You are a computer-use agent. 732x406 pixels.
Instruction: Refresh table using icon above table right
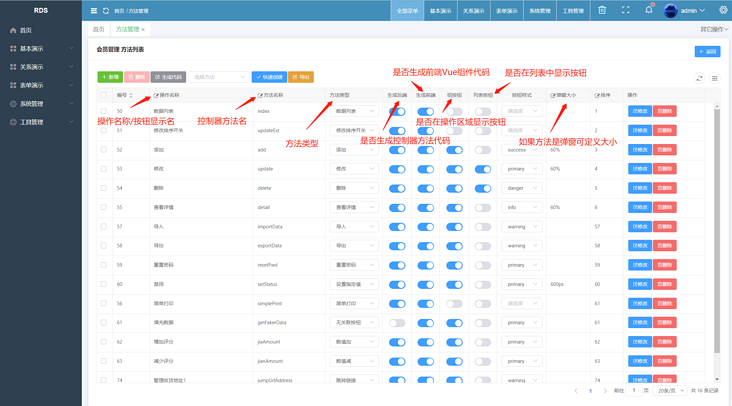click(x=700, y=77)
